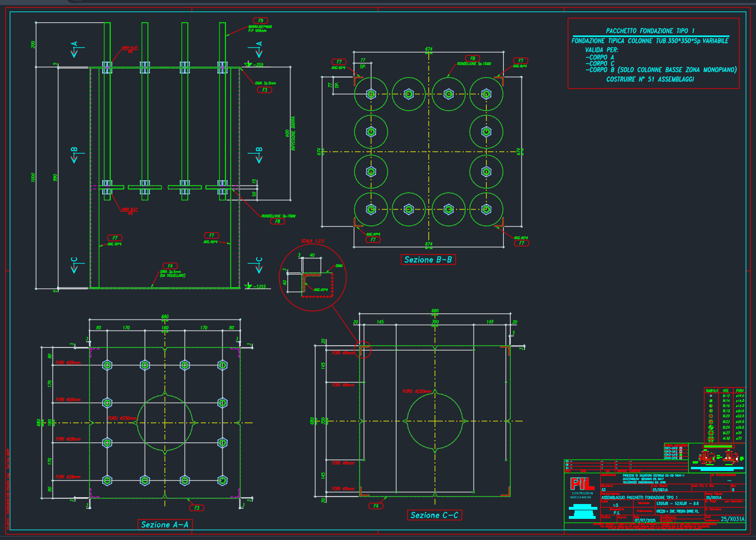Uncheck the green-filled EXC3 checkbox
756x540 pixels.
pyautogui.click(x=680, y=454)
